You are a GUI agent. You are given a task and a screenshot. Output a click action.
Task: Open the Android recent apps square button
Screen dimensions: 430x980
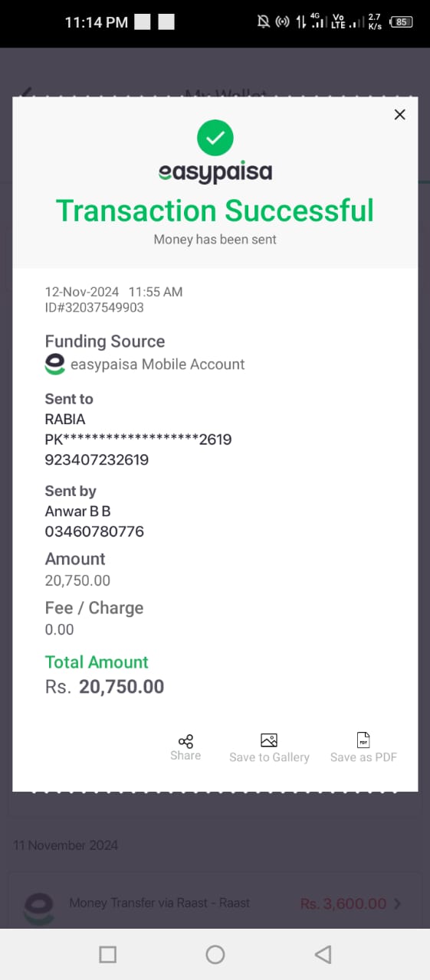[108, 954]
